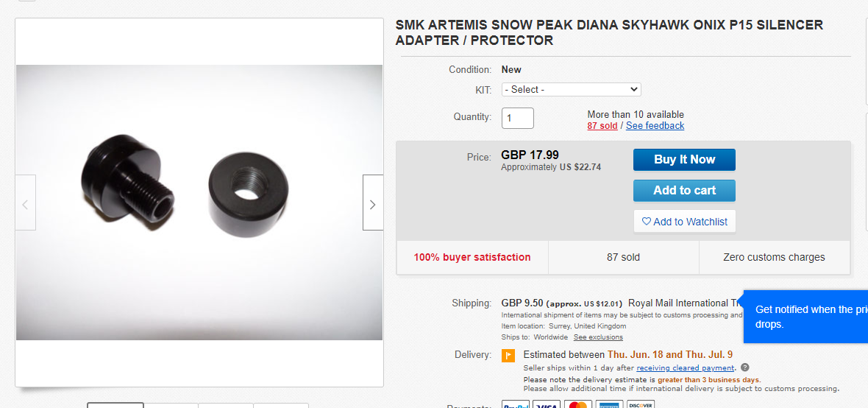
Task: Open the KIT select dropdown
Action: pyautogui.click(x=571, y=89)
